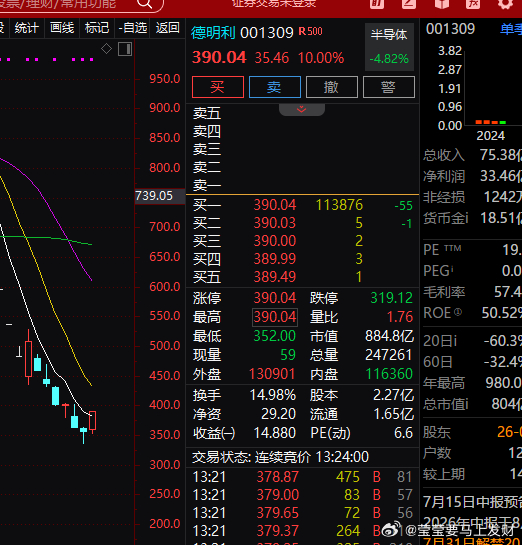
Task: Click the 市值 value 884.8亿
Action: [x=389, y=336]
